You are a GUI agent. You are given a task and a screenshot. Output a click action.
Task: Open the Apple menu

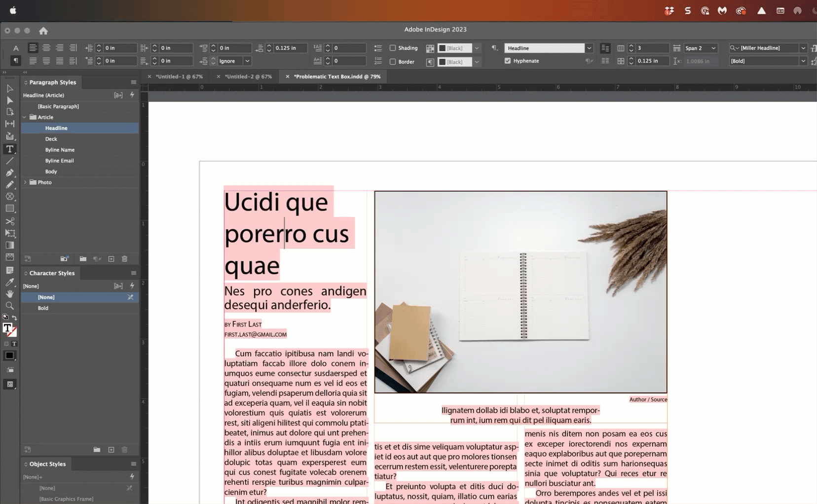pos(13,10)
